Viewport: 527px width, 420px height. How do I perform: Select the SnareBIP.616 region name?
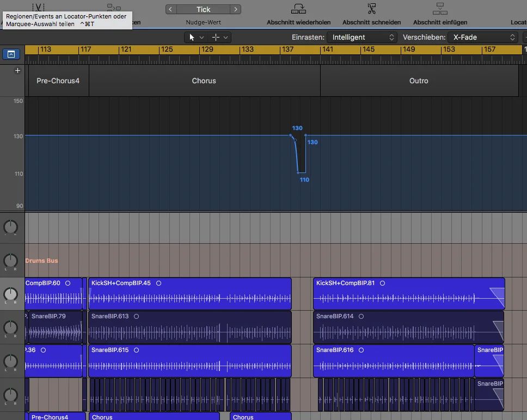point(335,350)
